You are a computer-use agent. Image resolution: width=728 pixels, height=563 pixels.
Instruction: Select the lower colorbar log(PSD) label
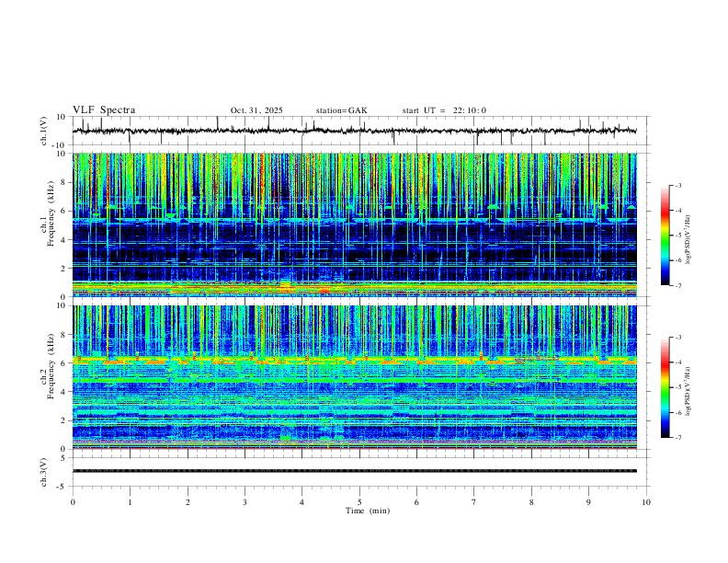pos(688,391)
